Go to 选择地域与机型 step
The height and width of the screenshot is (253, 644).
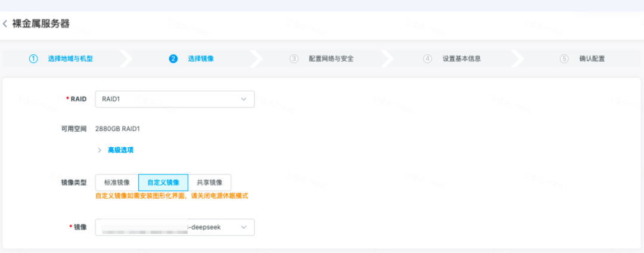point(70,58)
